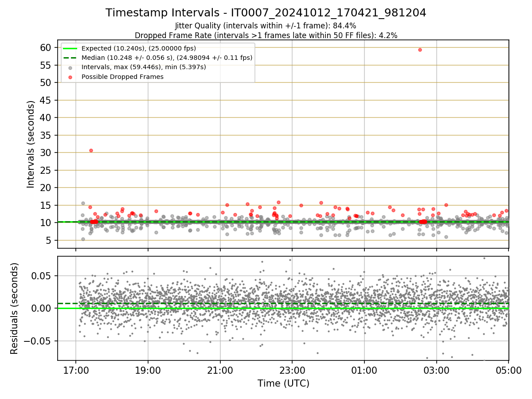
Task: Click the dashed dark green legend marker
Action: 70,58
